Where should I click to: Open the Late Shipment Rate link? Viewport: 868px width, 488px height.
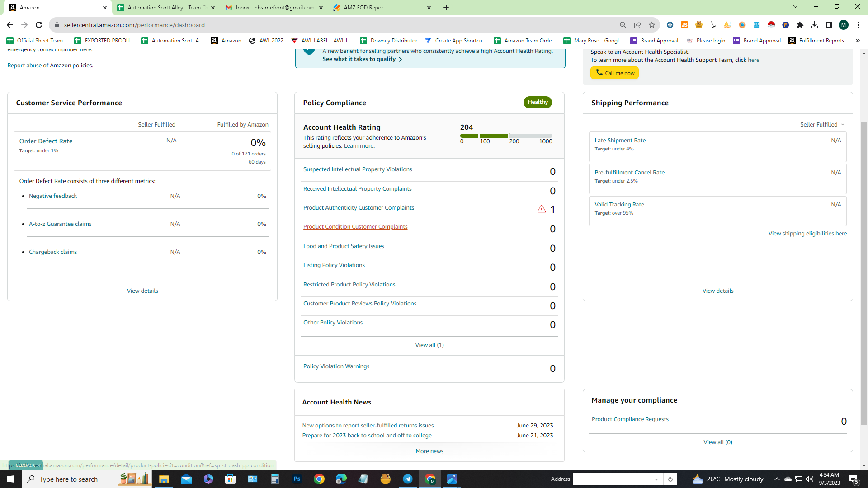point(620,141)
